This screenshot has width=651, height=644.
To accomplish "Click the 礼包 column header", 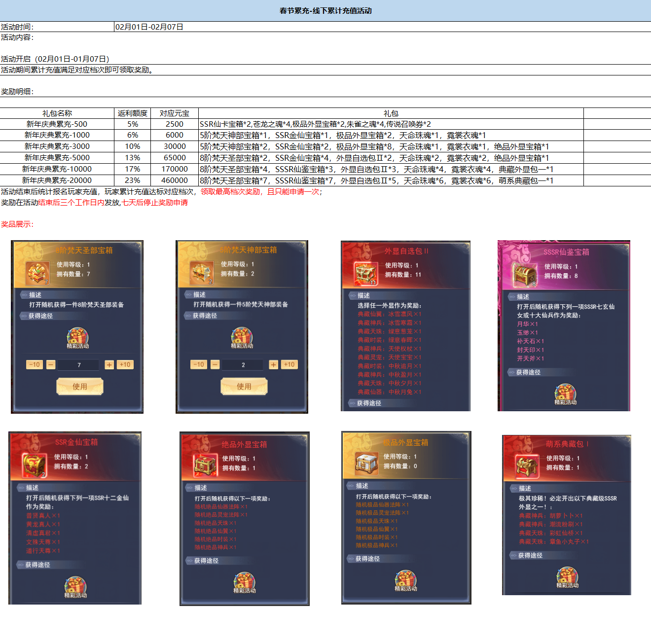I will coord(391,113).
